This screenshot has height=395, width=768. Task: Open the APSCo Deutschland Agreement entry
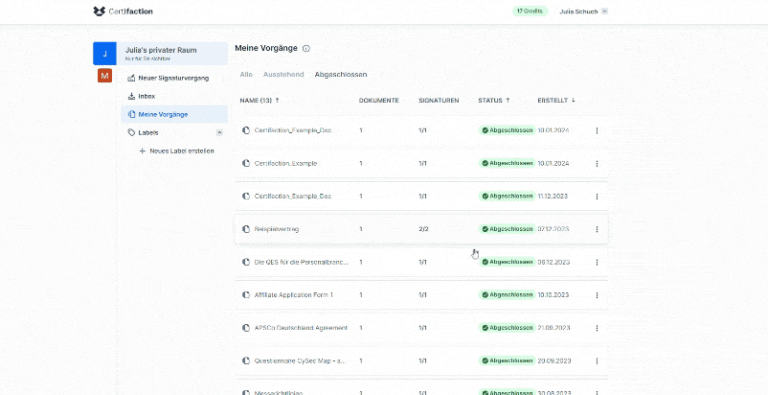point(301,328)
